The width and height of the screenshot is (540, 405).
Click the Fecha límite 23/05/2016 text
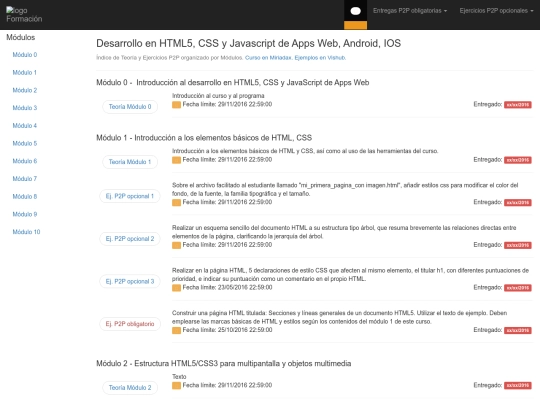click(x=227, y=288)
